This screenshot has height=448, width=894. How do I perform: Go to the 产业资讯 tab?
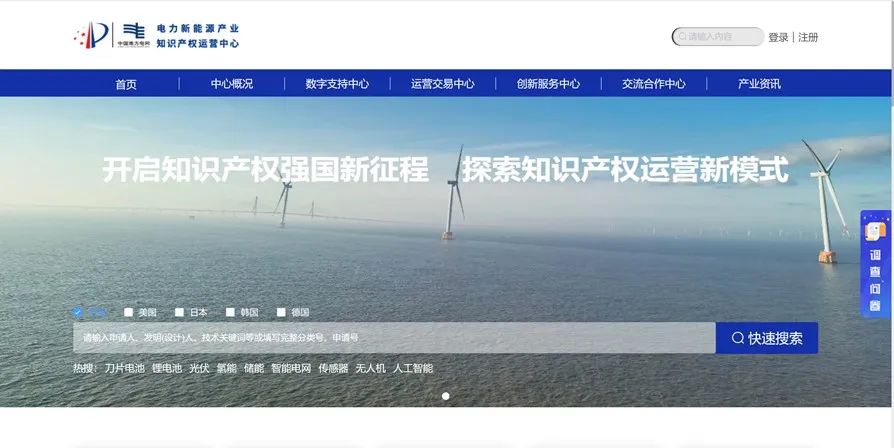[759, 84]
